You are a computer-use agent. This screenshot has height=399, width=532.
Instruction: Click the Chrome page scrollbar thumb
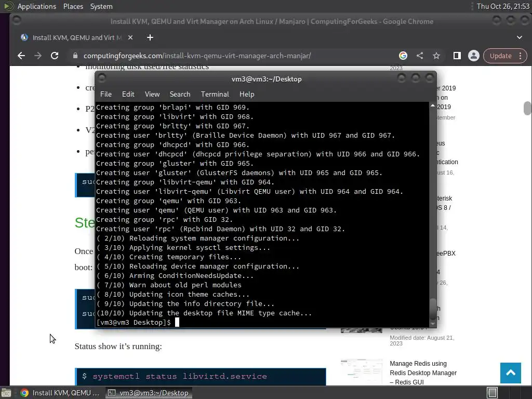pos(527,108)
